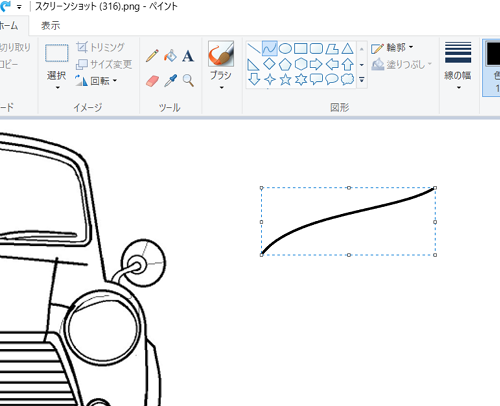Select the Fill with color bucket tool
This screenshot has height=406, width=500.
pos(170,56)
